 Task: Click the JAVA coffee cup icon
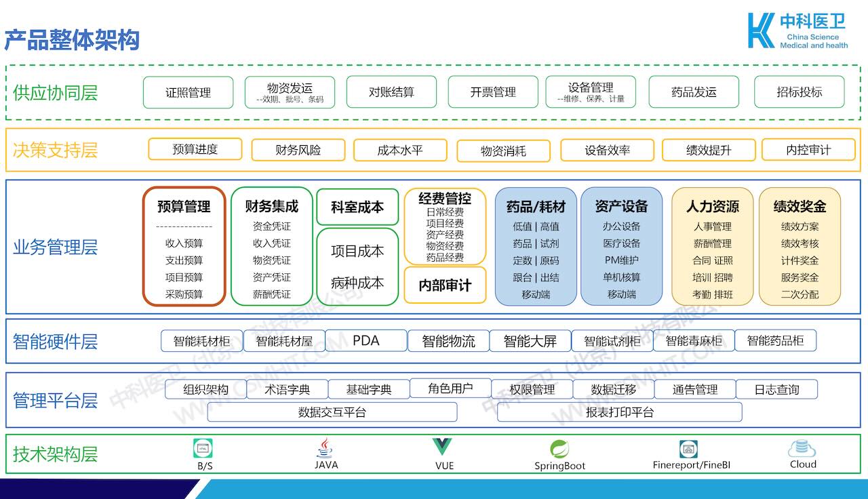(x=325, y=448)
